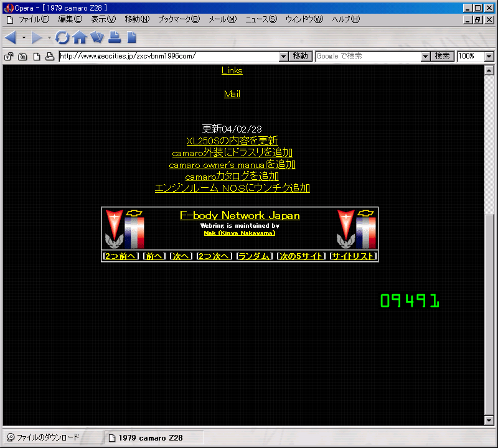This screenshot has height=448, width=498.
Task: Click the scrollbar down arrow
Action: [x=489, y=421]
